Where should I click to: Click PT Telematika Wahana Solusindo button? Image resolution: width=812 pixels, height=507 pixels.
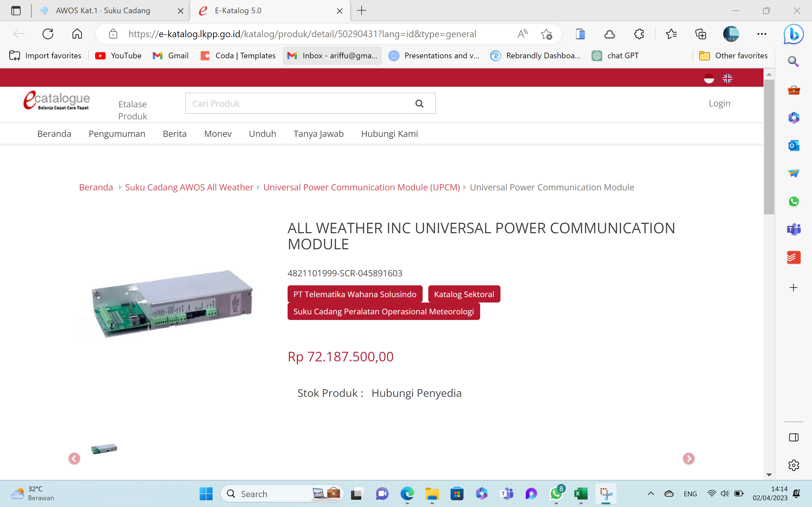point(355,294)
